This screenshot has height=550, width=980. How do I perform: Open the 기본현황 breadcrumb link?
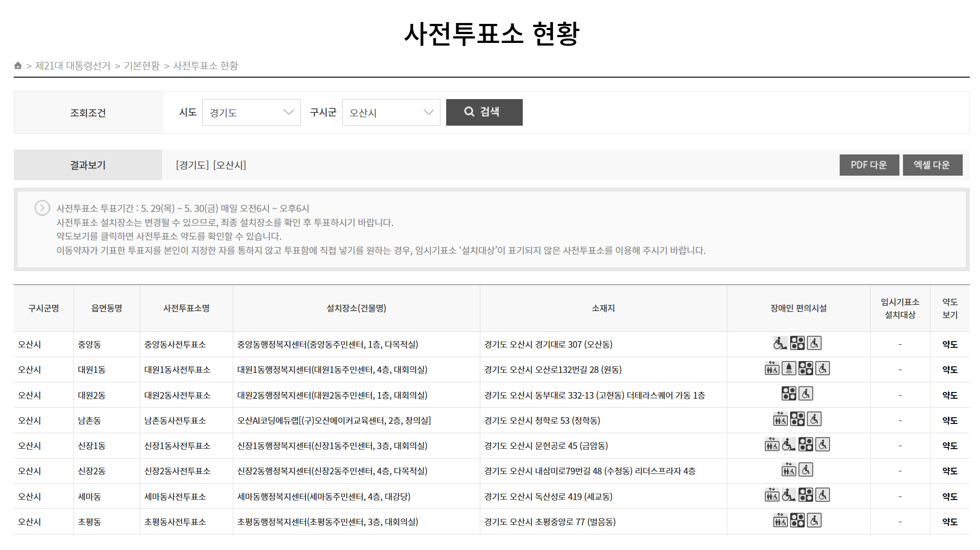click(142, 66)
